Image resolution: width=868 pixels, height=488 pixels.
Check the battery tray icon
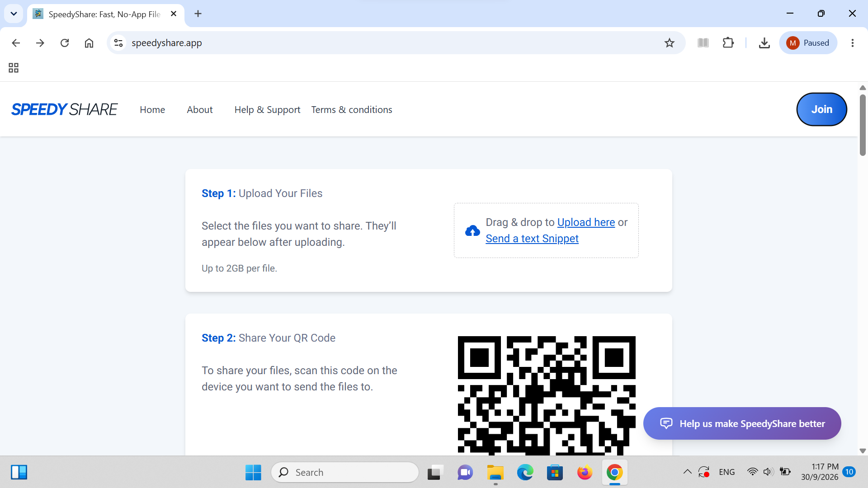tap(785, 472)
